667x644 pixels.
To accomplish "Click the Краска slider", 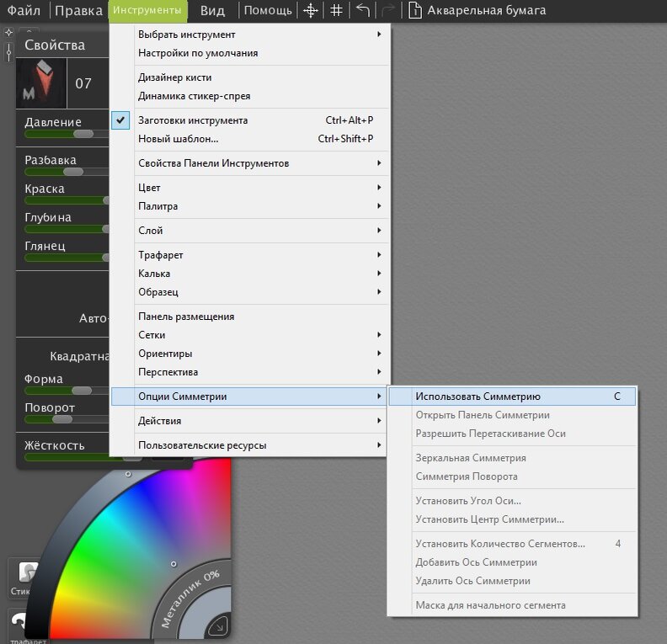I will 67,200.
